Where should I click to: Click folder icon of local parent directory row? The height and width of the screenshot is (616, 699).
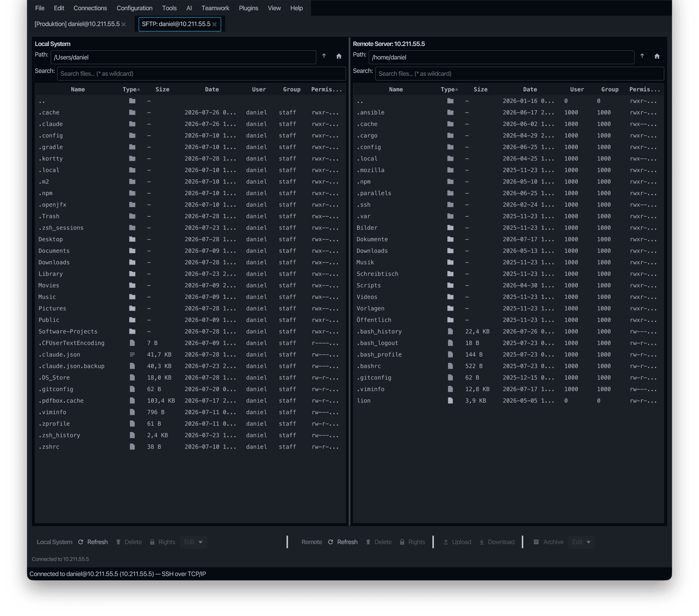point(132,101)
